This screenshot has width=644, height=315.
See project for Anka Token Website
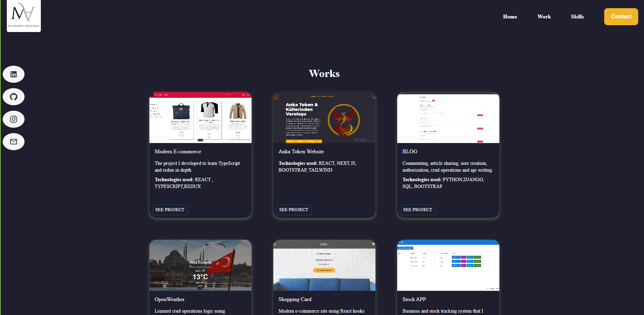pos(293,210)
